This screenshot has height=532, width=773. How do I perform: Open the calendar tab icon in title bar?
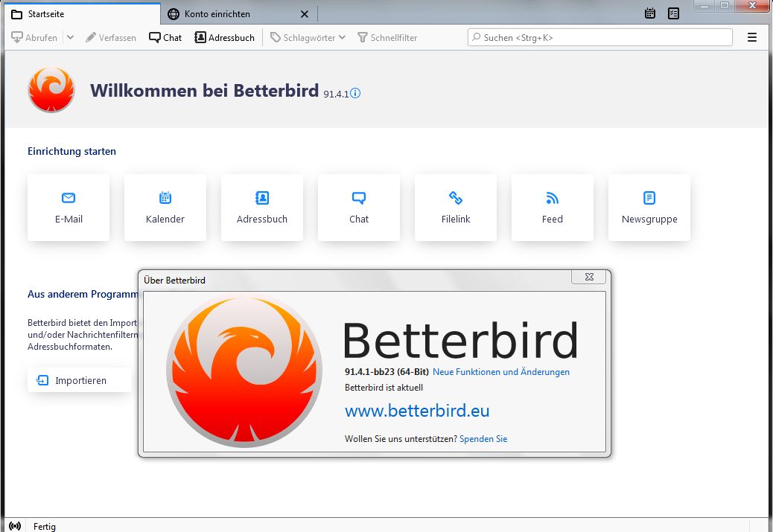[650, 13]
